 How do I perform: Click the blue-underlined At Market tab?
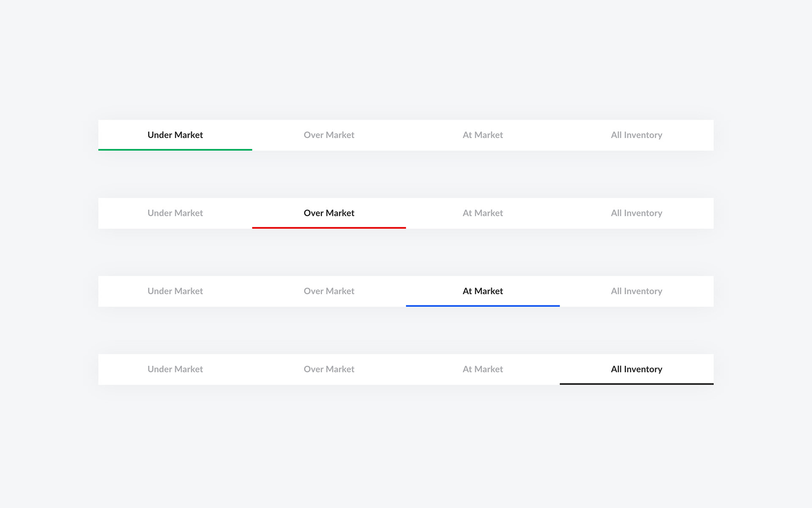click(x=483, y=291)
